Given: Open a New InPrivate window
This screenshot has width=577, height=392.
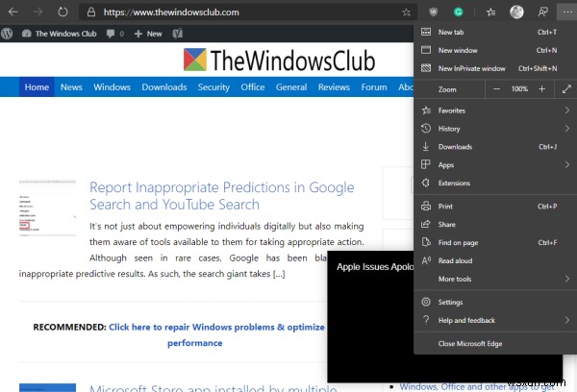Looking at the screenshot, I should click(495, 68).
